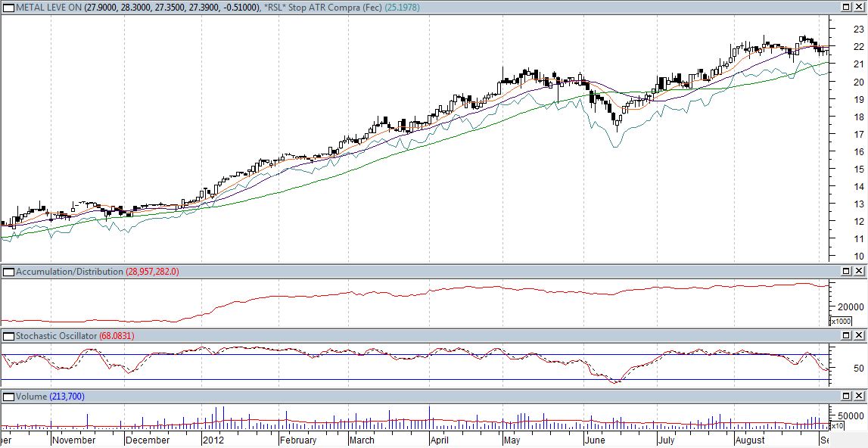868x448 pixels.
Task: Click the x10 volume scale multiplier box
Action: [838, 426]
